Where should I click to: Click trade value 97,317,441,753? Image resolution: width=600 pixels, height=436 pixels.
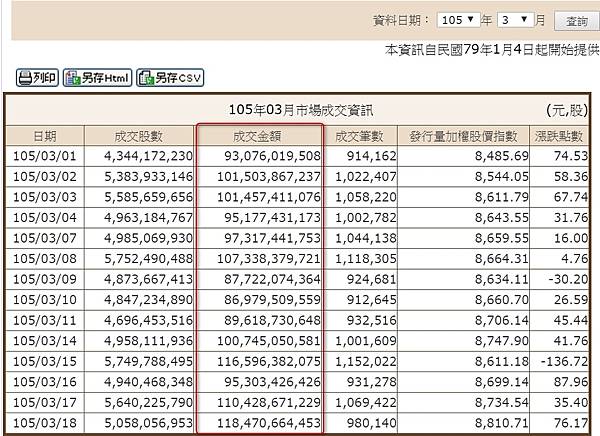click(272, 238)
